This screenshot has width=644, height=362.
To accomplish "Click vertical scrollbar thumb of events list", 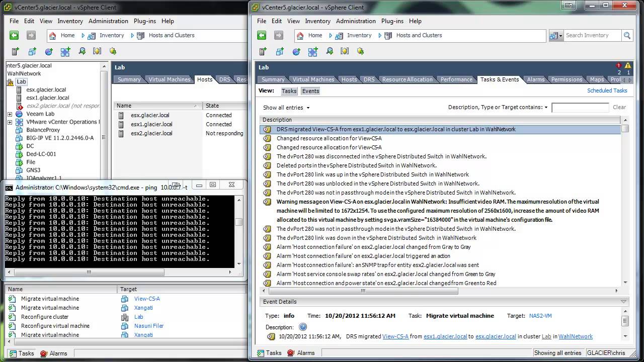I will [625, 129].
